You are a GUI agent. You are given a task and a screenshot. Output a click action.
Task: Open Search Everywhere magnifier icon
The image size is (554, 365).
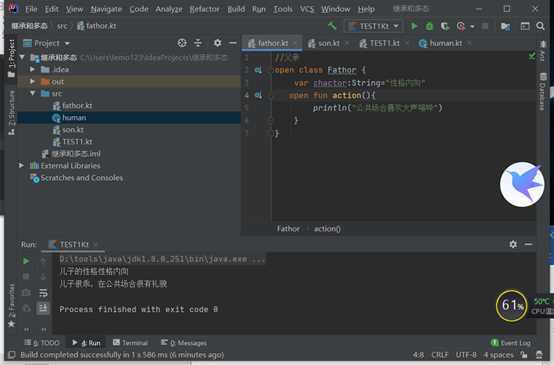tap(540, 26)
